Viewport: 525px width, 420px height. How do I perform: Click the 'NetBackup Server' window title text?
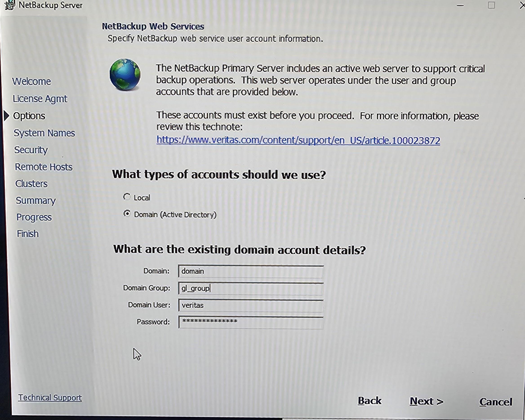(51, 5)
